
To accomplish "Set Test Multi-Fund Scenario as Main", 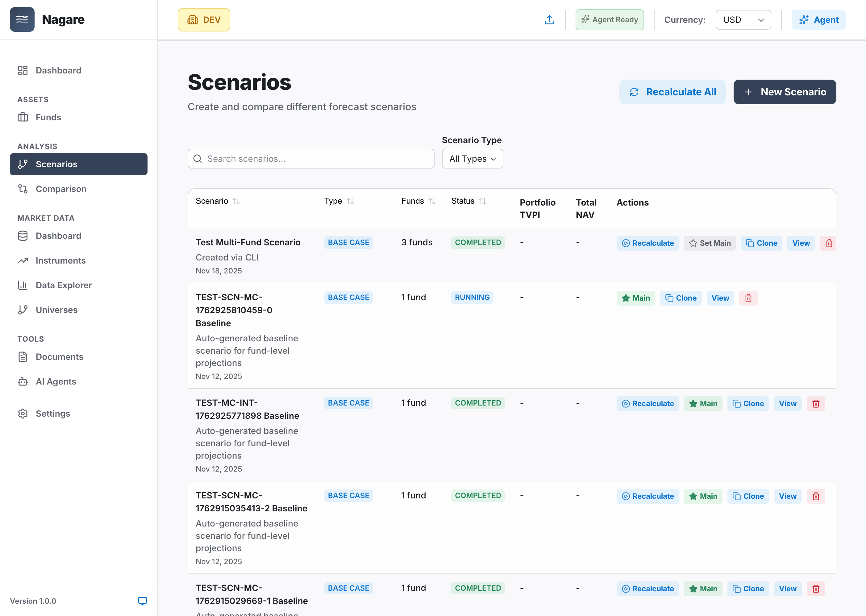I will coord(709,243).
